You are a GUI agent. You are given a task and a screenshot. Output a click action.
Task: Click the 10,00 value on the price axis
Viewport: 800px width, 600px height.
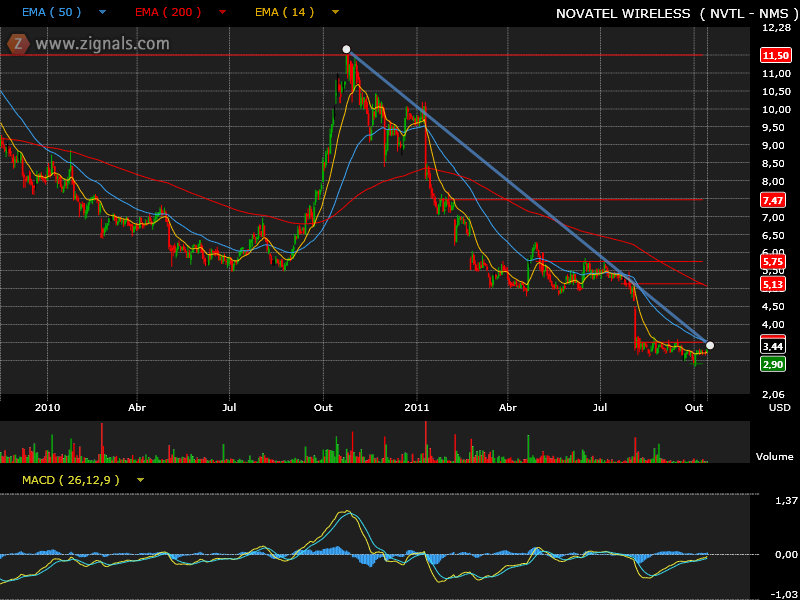tap(776, 109)
